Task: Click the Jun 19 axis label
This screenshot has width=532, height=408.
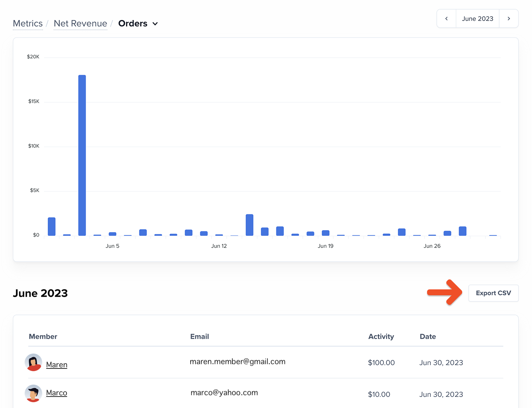Action: click(325, 246)
